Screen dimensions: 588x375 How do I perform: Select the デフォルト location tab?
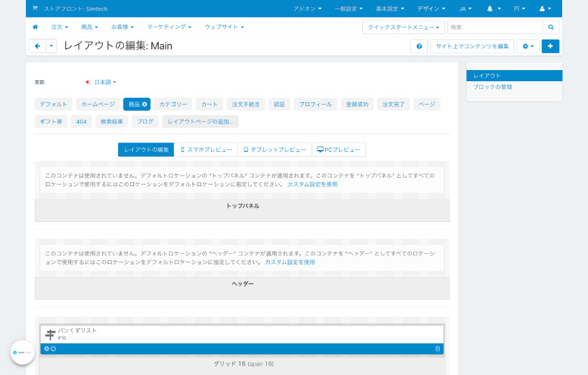54,104
